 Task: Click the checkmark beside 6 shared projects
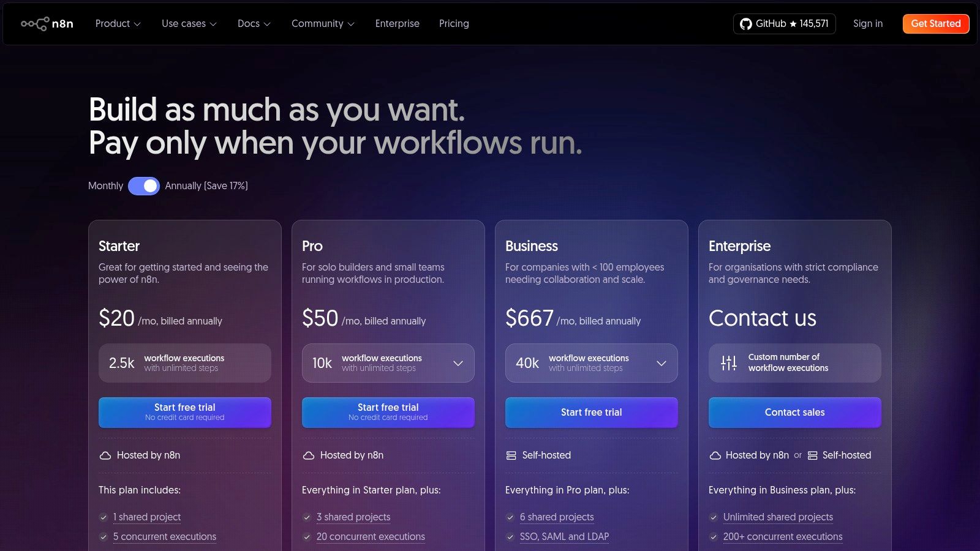click(510, 517)
